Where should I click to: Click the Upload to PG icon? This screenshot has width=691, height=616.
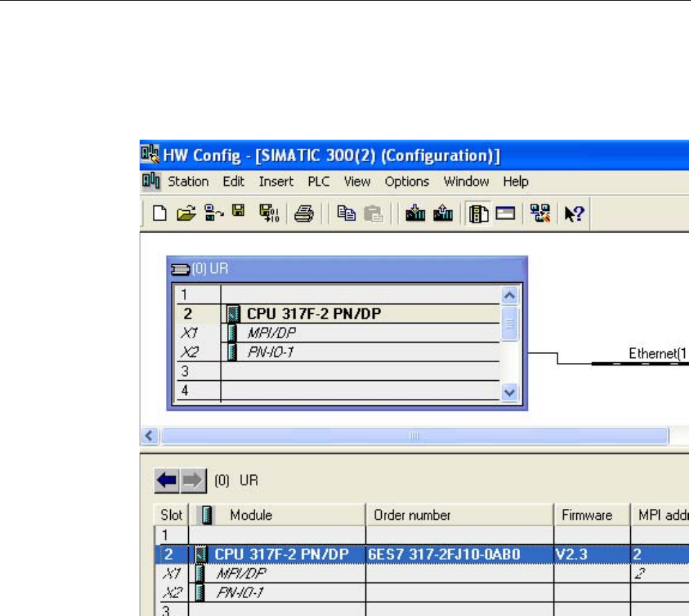[443, 213]
